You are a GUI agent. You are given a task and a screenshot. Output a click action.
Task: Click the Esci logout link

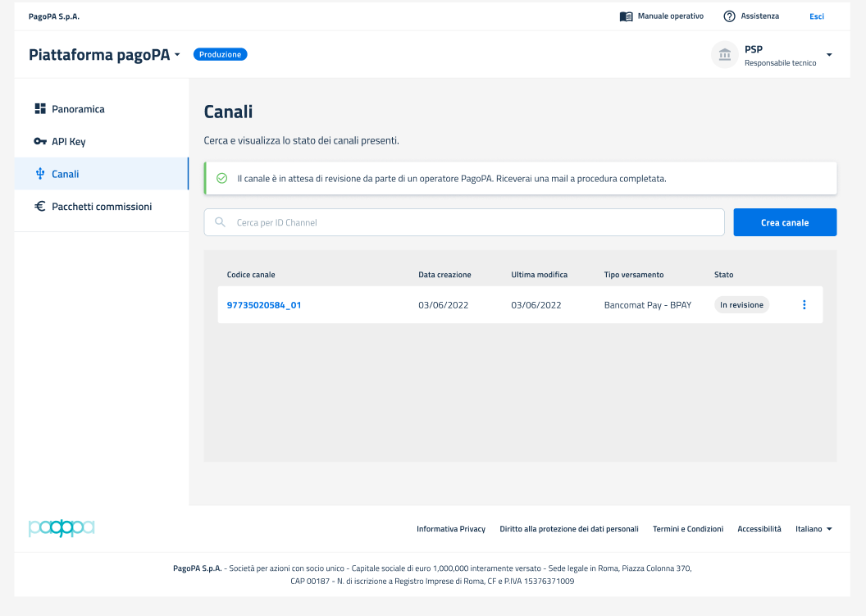816,16
